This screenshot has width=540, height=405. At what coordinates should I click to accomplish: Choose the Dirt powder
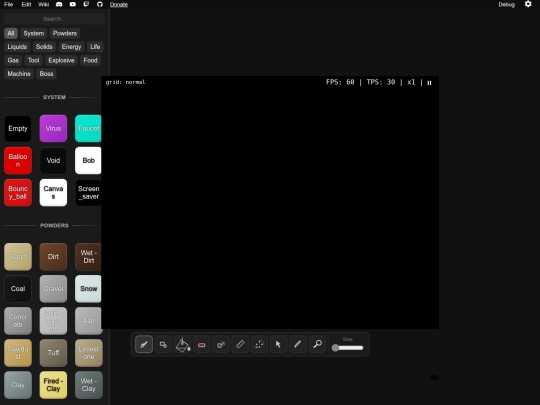tap(53, 257)
